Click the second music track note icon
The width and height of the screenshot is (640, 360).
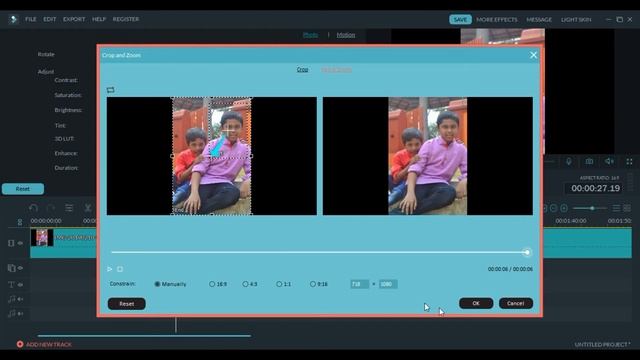(11, 313)
